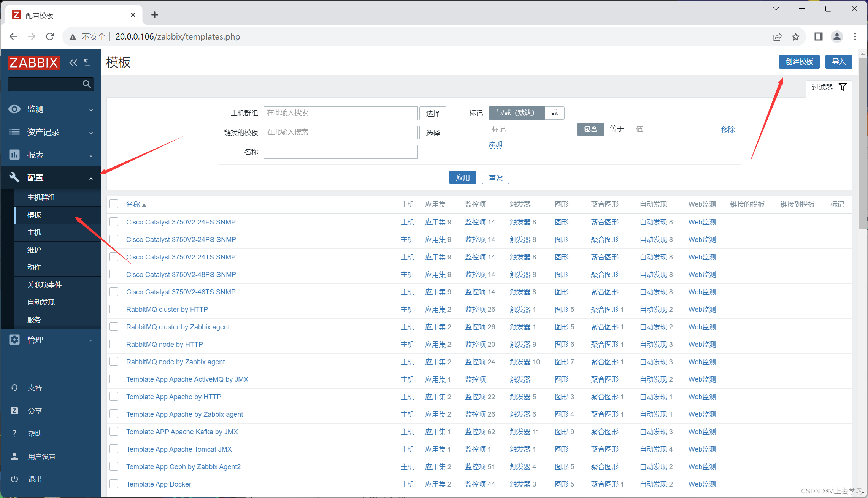Click the question mark icon for 帮助
Screen dimensions: 868x498
(14, 433)
